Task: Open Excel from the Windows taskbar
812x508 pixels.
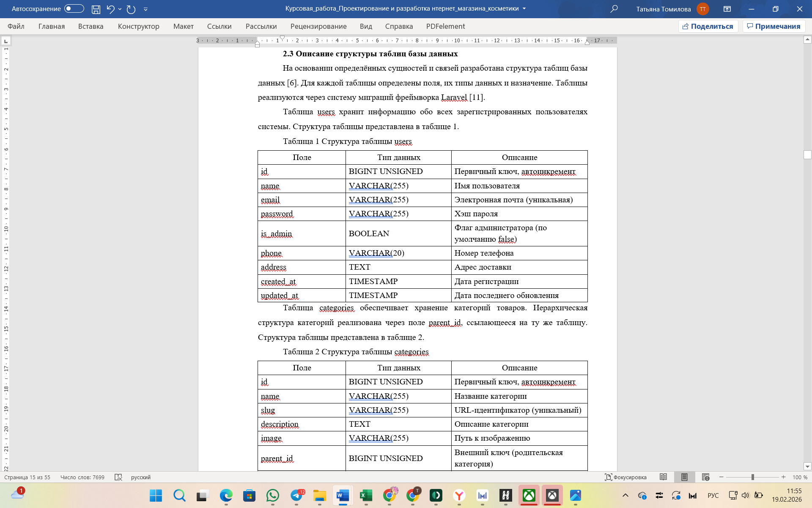Action: pyautogui.click(x=366, y=495)
